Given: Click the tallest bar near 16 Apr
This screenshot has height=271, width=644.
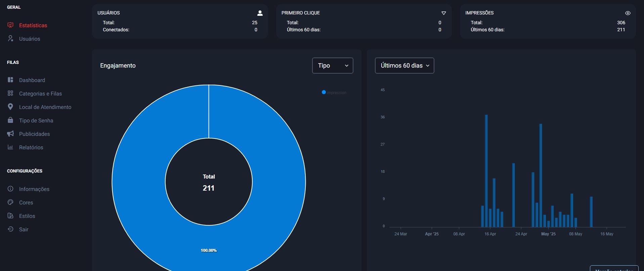Looking at the screenshot, I should click(x=486, y=168).
